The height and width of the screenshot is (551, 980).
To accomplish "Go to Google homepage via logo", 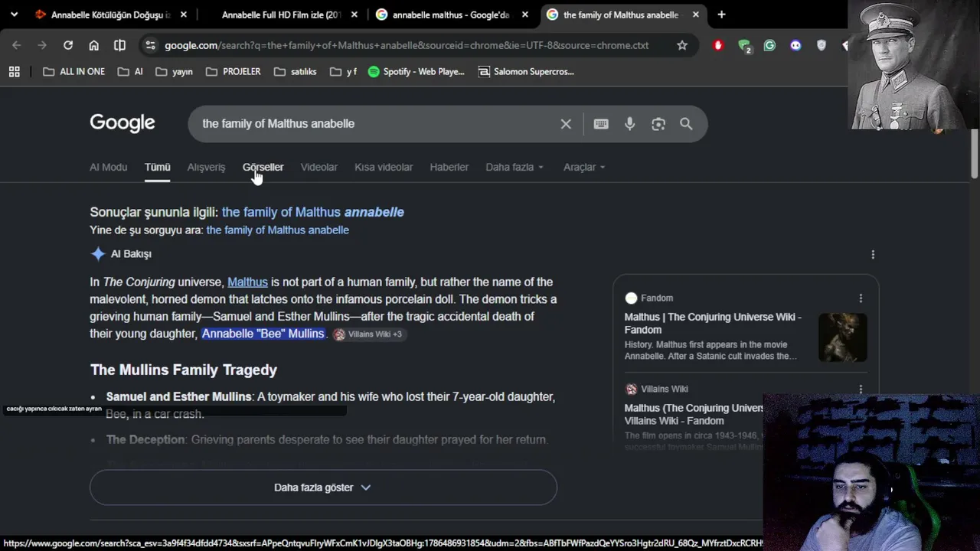I will 122,123.
